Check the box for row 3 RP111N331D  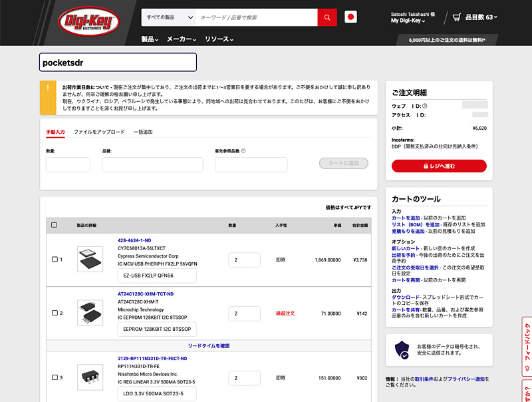(55, 377)
